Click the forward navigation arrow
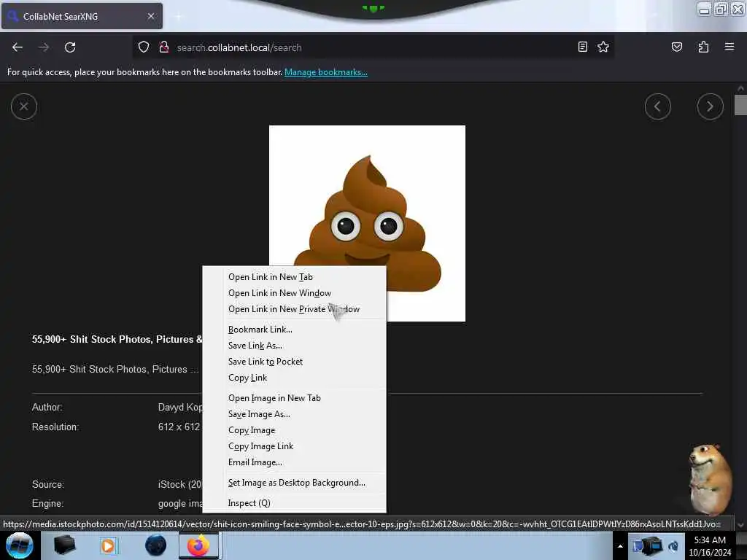The height and width of the screenshot is (560, 747). (44, 47)
